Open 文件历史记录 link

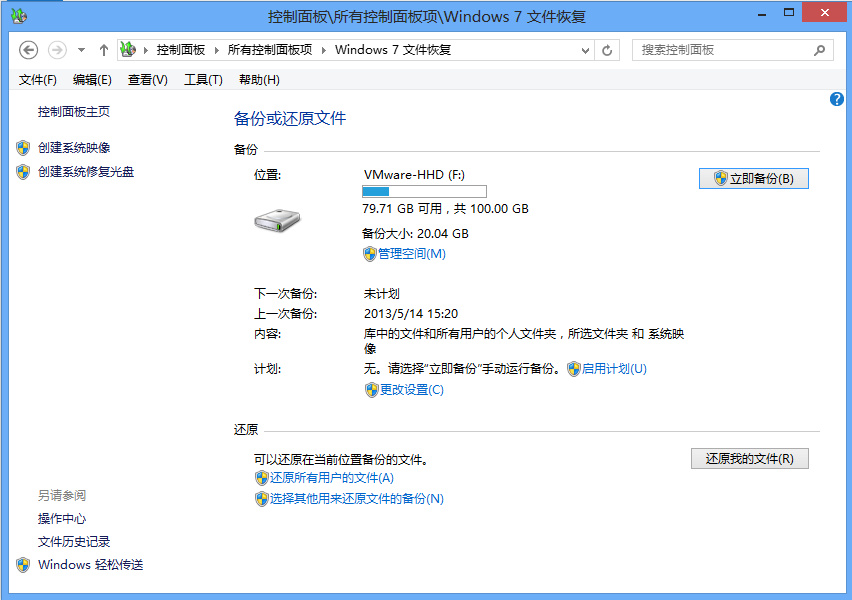[x=74, y=542]
